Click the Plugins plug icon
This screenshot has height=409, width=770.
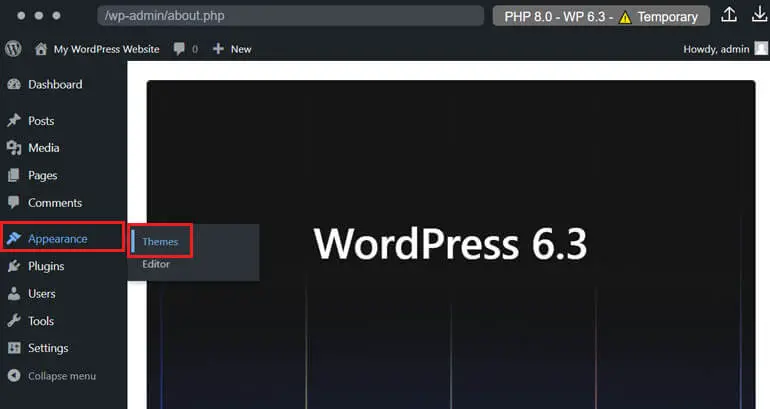click(x=14, y=266)
